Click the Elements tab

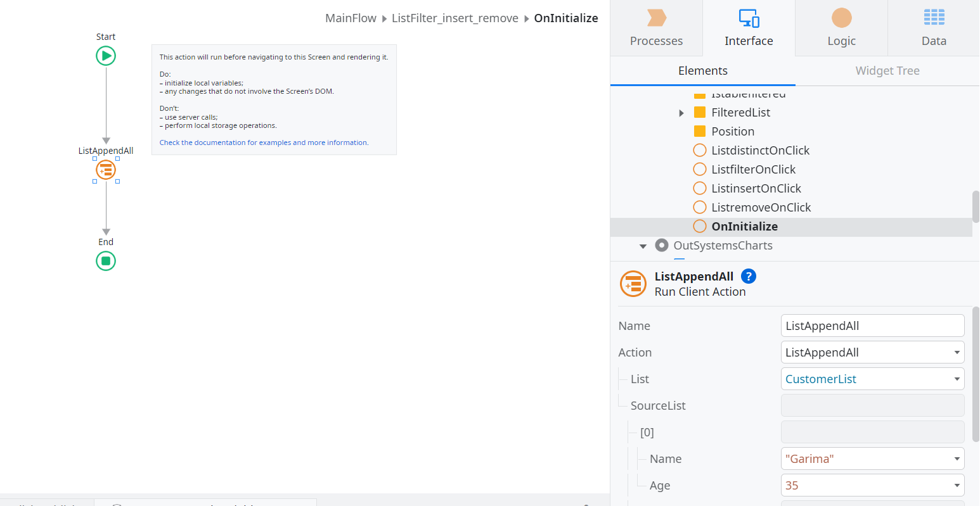coord(702,70)
